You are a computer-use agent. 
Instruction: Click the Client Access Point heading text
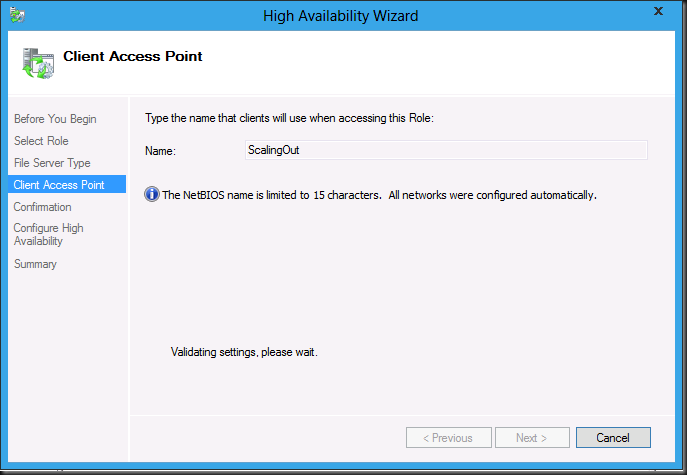pyautogui.click(x=133, y=56)
